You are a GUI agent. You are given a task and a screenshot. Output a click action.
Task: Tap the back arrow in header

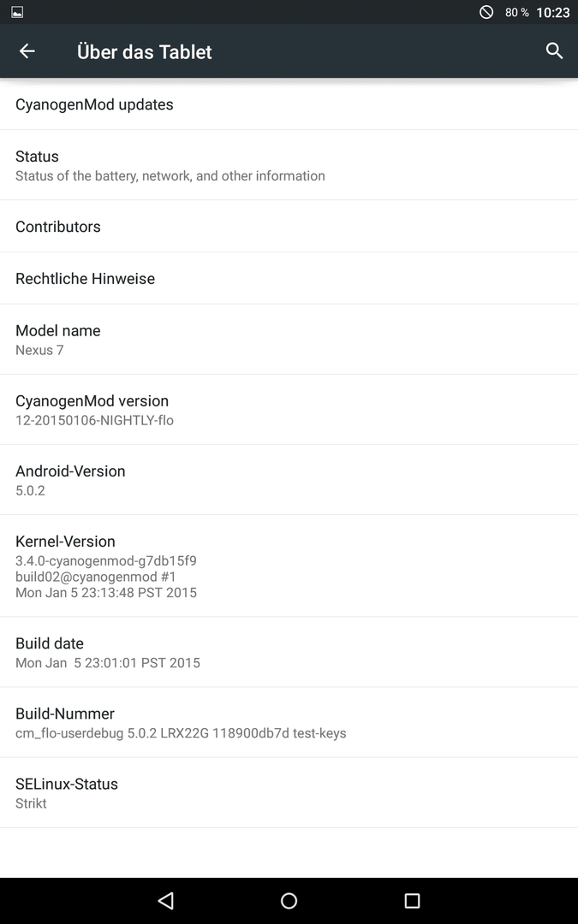(27, 51)
